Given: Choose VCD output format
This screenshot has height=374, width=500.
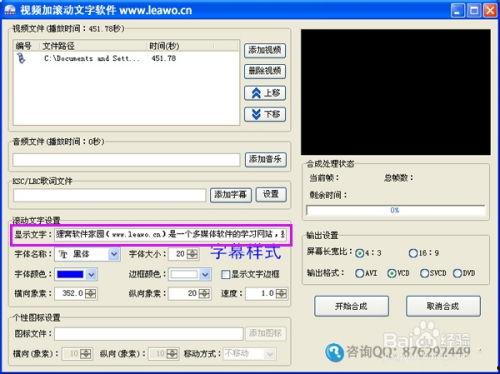Looking at the screenshot, I should (x=391, y=273).
